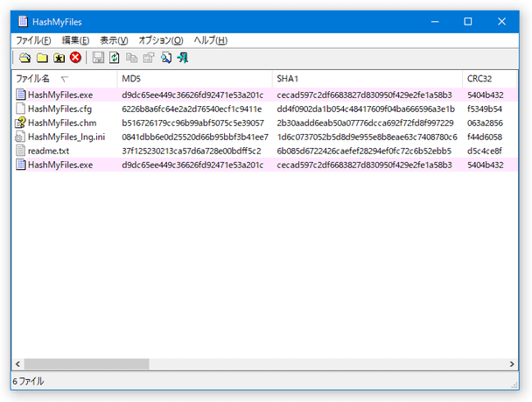Sort by the ファイル名 column header
This screenshot has width=532, height=402.
click(x=65, y=79)
